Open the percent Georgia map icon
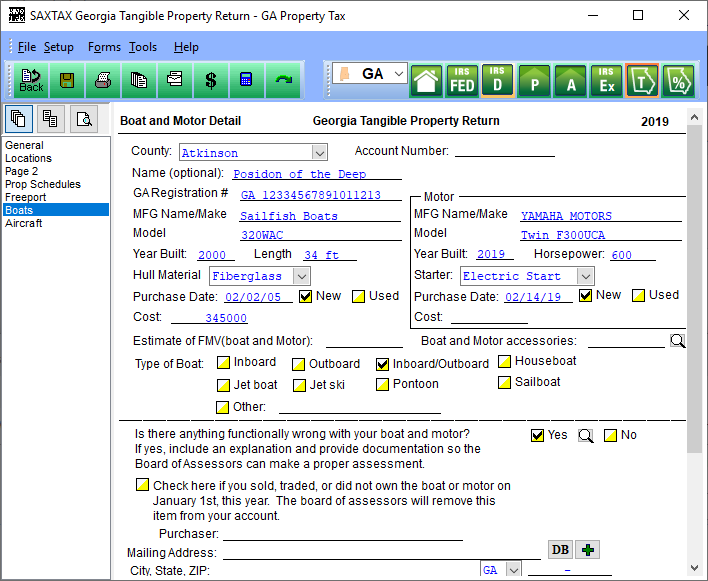 678,81
